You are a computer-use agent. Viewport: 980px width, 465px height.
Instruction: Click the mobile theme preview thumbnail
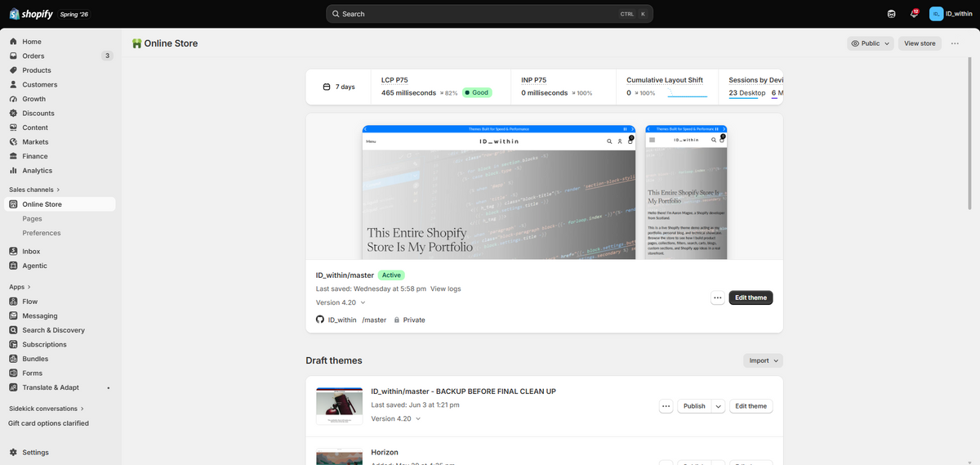[x=686, y=192]
